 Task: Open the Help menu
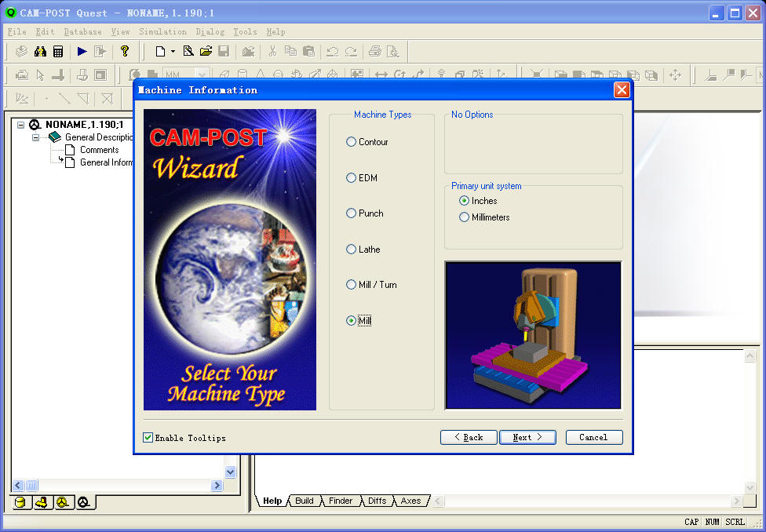pyautogui.click(x=275, y=31)
